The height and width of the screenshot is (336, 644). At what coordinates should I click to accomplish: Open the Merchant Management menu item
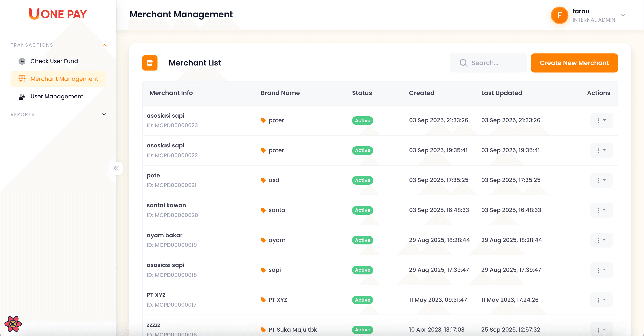(x=64, y=79)
